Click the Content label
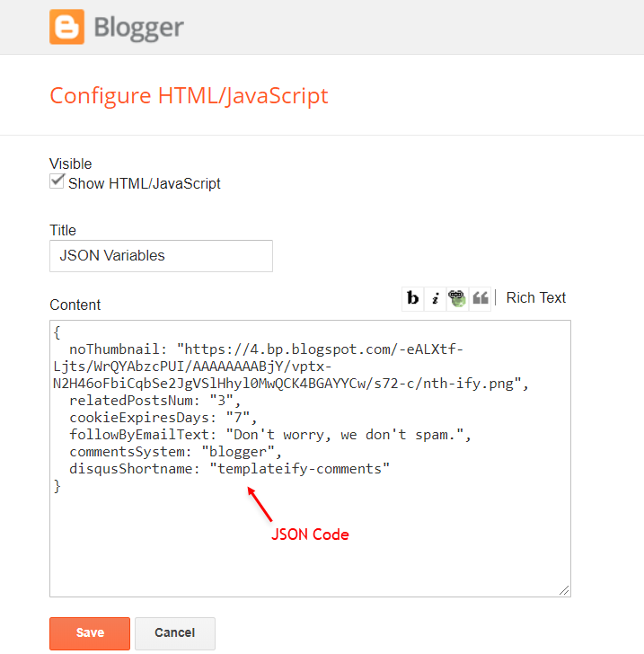The width and height of the screenshot is (644, 654). (75, 305)
